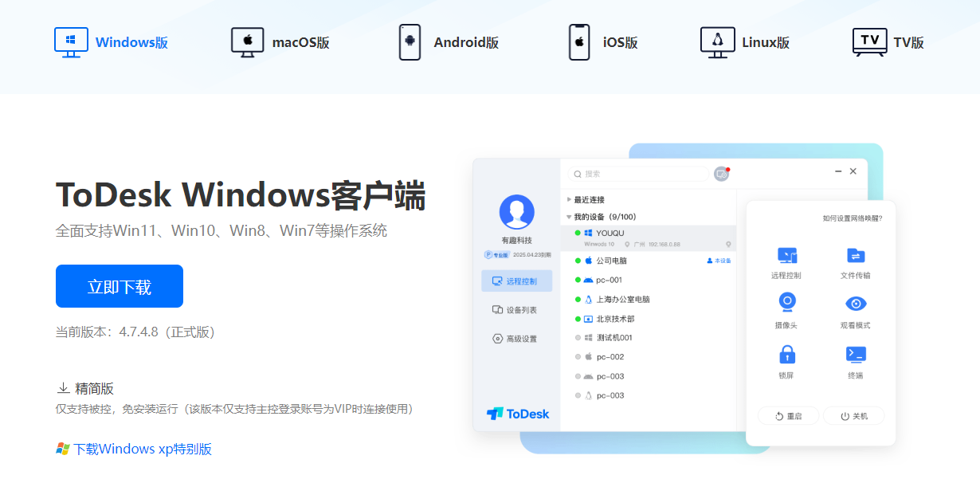
Task: Click the 关机 shutdown button
Action: 854,416
